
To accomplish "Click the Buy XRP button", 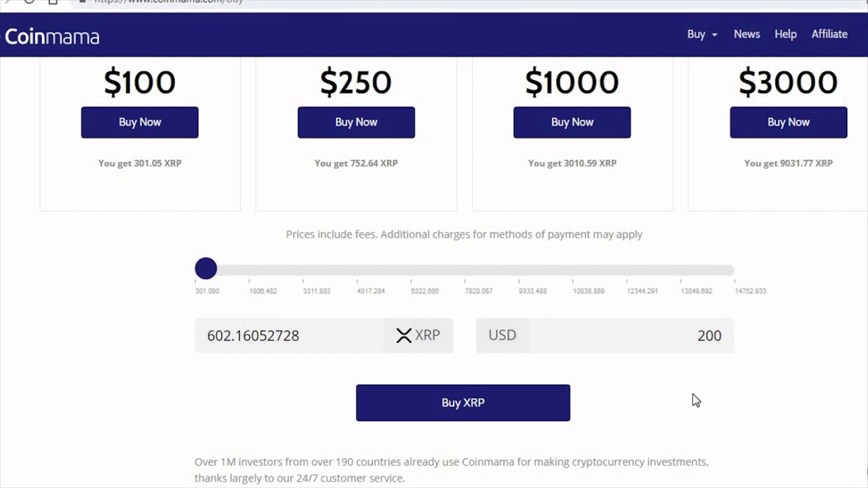I will [462, 403].
